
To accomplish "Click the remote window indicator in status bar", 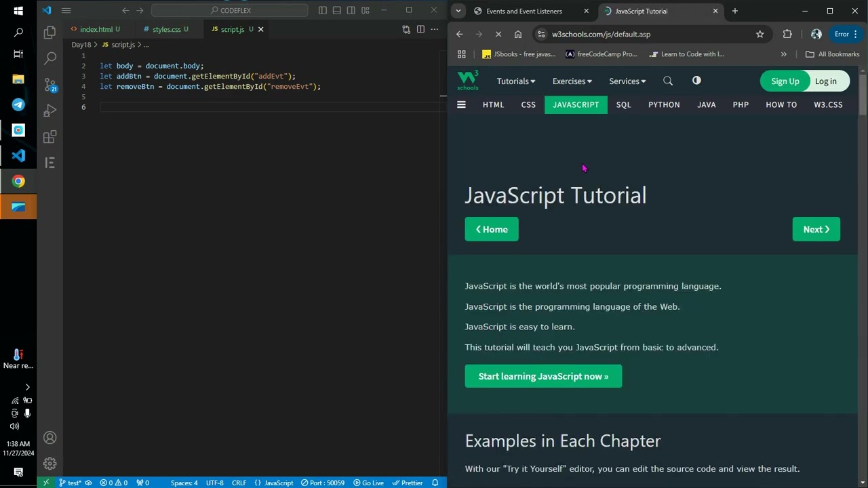I will point(45,483).
